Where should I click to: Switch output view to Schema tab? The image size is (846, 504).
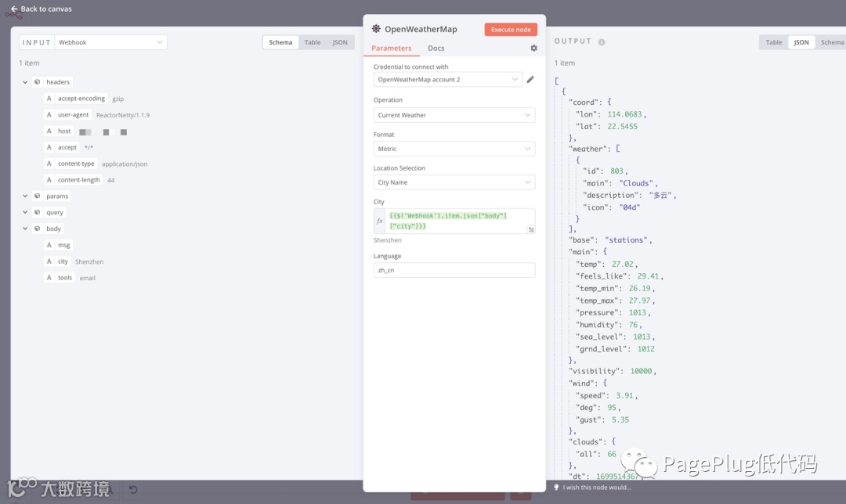point(831,42)
